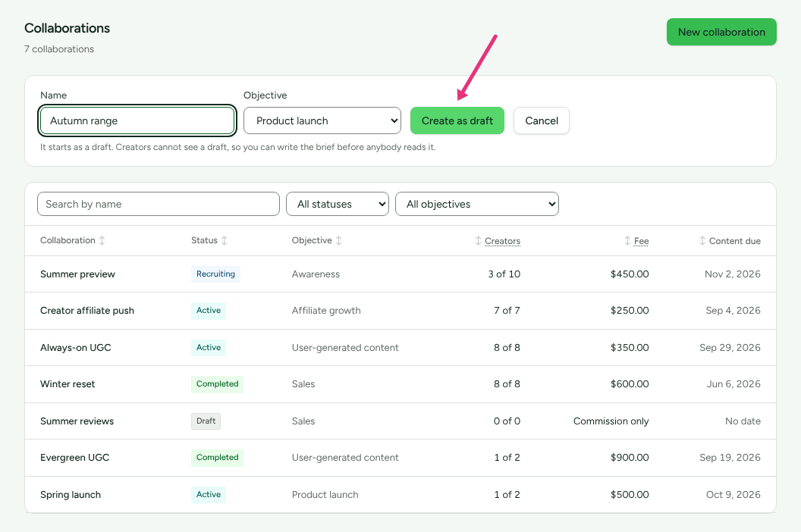The height and width of the screenshot is (532, 801).
Task: Open the Spring launch collaboration
Action: click(x=400, y=494)
